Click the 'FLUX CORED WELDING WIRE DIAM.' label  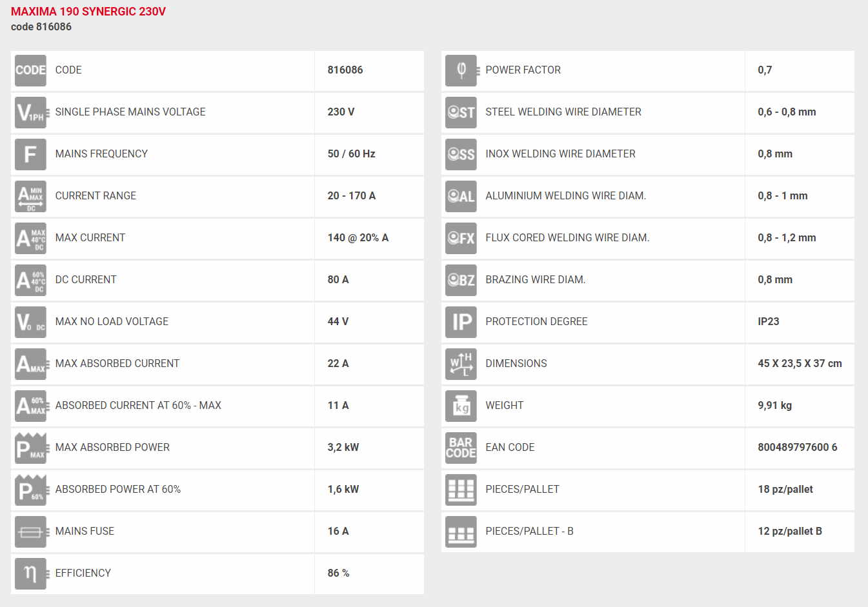click(567, 238)
